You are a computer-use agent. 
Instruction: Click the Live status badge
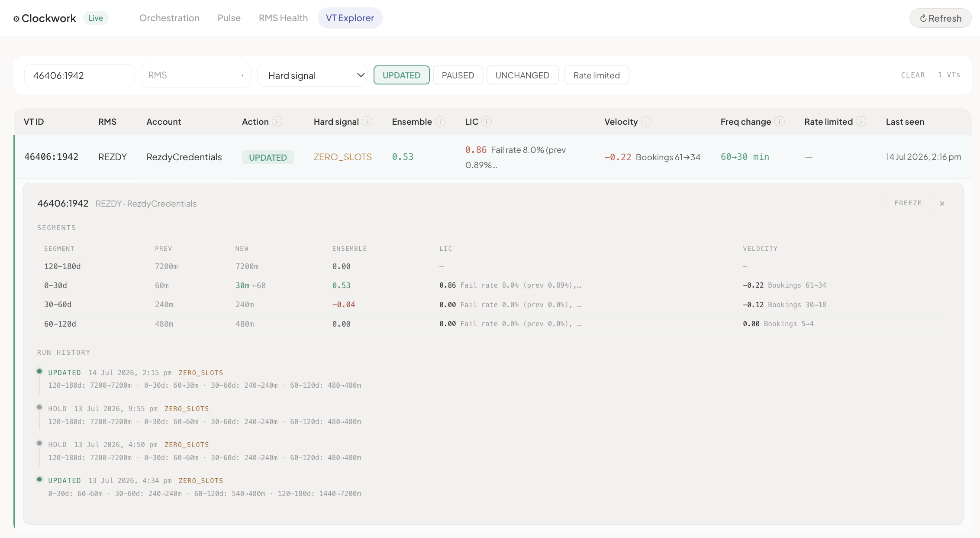96,18
